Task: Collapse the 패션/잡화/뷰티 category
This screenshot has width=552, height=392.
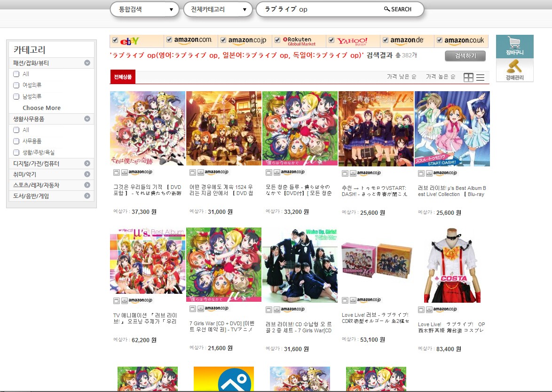Action: point(87,63)
